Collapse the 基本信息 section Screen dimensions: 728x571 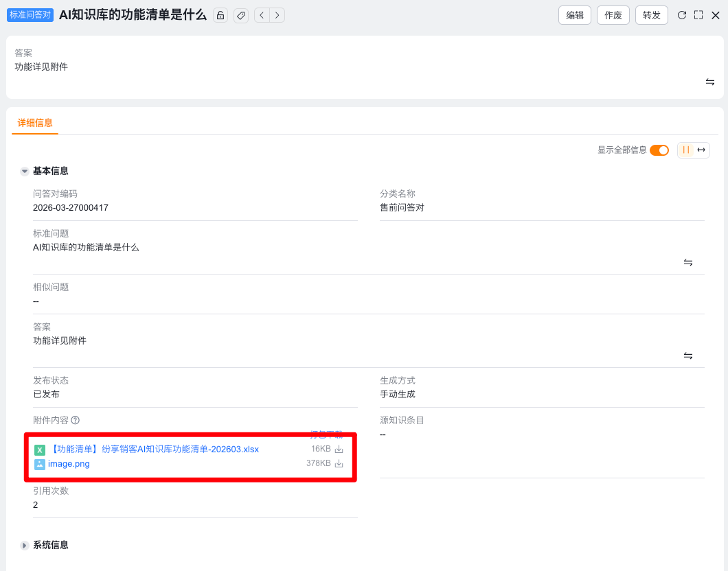25,171
